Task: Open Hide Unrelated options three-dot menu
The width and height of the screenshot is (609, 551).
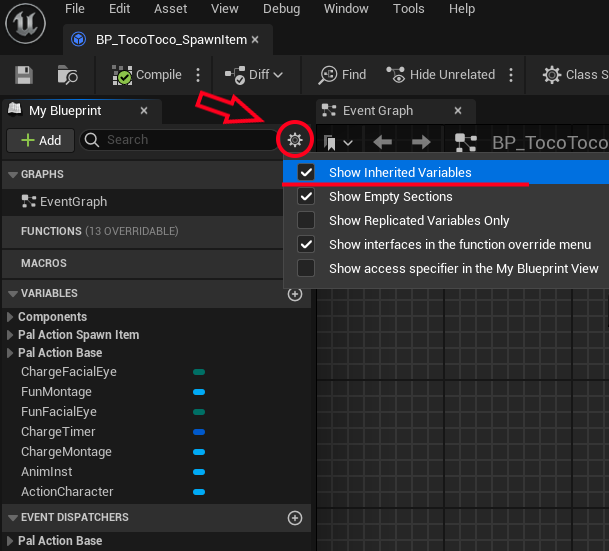Action: [x=511, y=75]
